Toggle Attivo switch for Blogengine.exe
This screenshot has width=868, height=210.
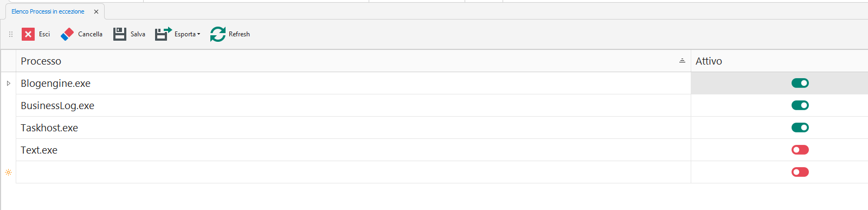pyautogui.click(x=800, y=83)
